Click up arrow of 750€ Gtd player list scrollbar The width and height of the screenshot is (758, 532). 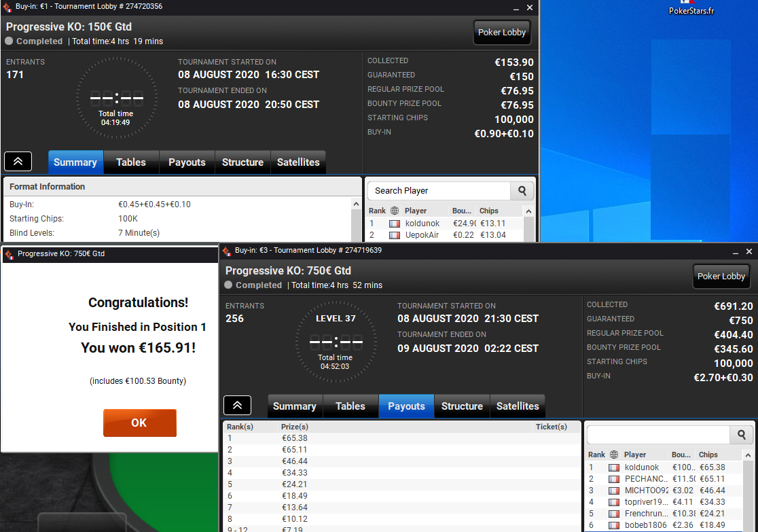click(x=748, y=455)
